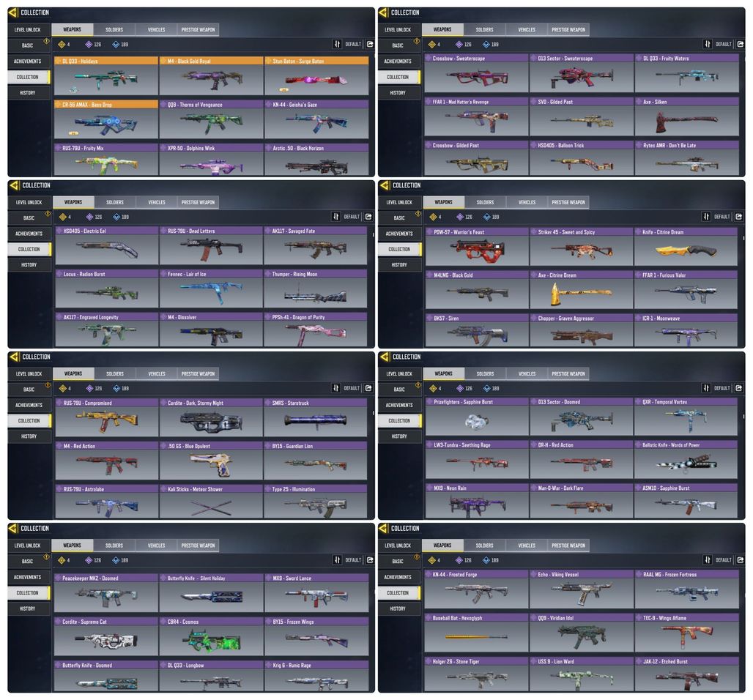
Task: Choose Level Unlock in the DL Q33 Holidays panel
Action: 28,30
